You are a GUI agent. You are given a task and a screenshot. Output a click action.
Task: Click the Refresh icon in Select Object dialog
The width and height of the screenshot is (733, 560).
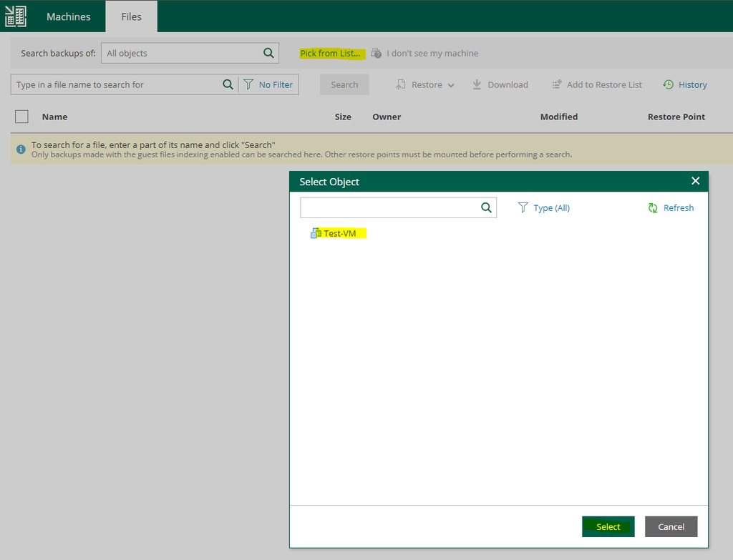coord(653,208)
